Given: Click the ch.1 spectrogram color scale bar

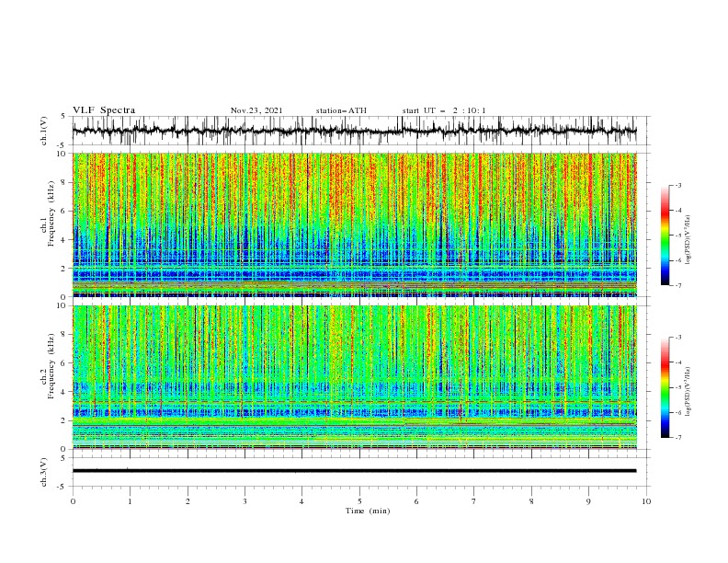Looking at the screenshot, I should [665, 236].
